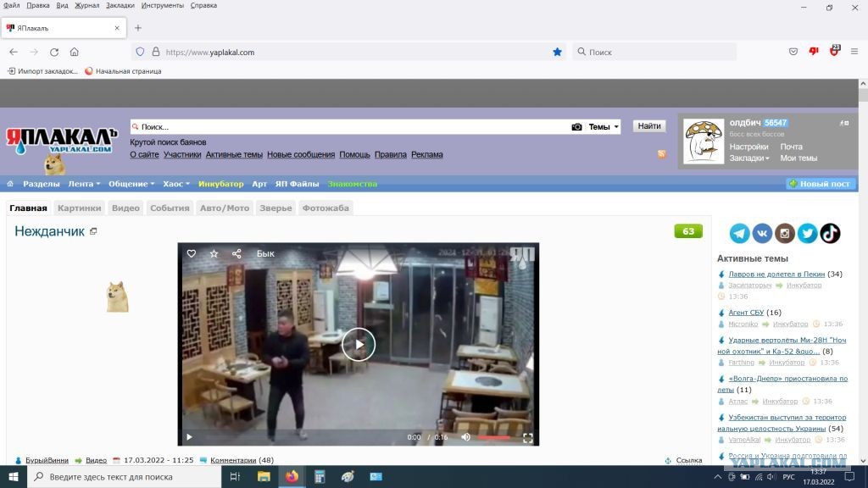Share the video via share icon
Viewport: 868px width, 488px height.
point(236,253)
